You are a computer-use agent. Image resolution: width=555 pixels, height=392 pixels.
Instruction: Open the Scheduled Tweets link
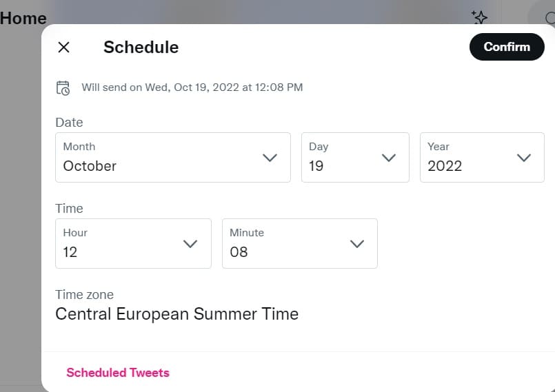118,373
